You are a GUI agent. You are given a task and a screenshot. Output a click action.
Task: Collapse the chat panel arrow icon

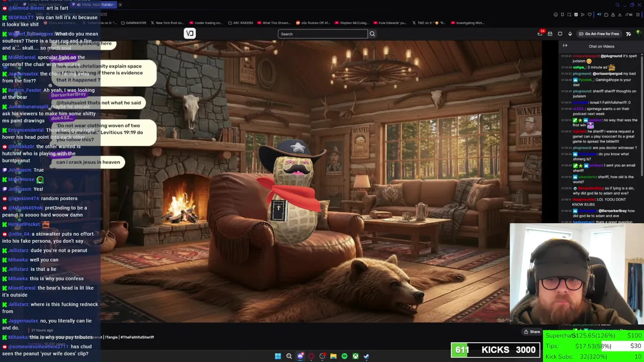565,46
